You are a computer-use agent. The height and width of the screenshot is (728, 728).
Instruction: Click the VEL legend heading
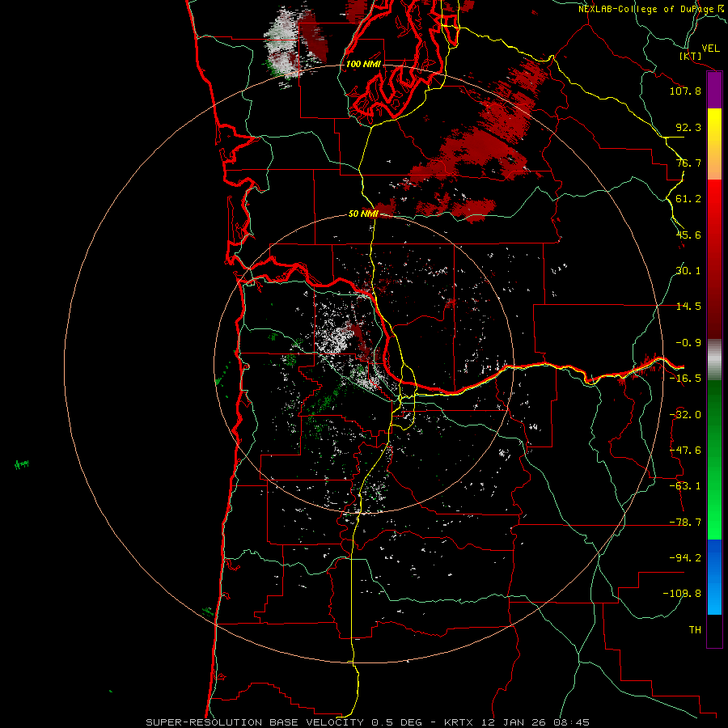pos(710,49)
